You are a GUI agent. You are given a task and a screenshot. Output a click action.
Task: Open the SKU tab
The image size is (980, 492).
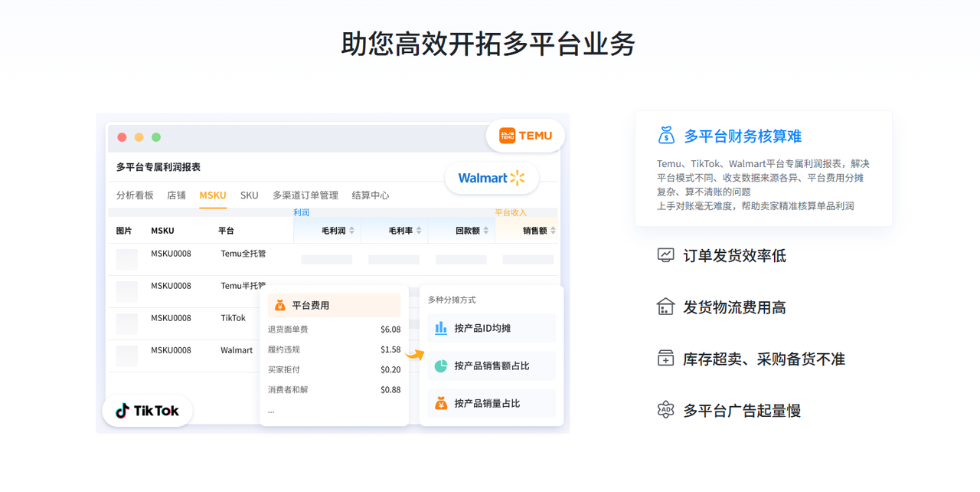(250, 195)
